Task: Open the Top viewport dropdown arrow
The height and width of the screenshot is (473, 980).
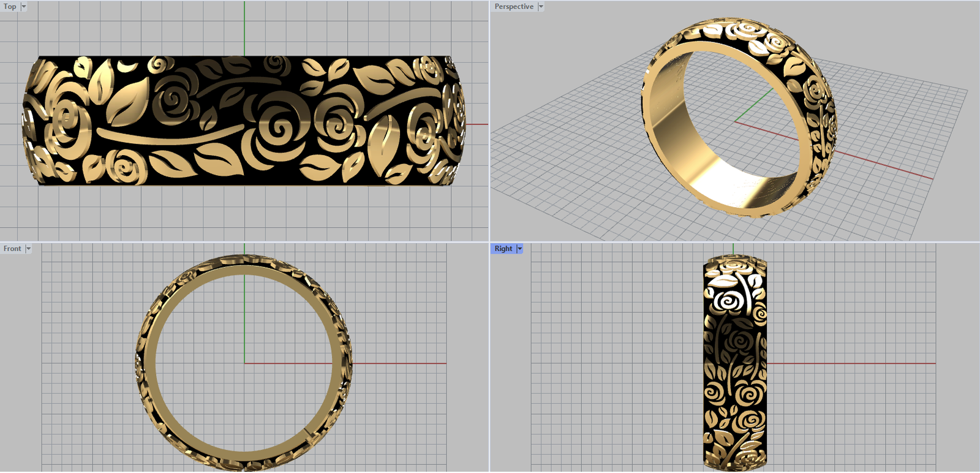Action: coord(24,7)
